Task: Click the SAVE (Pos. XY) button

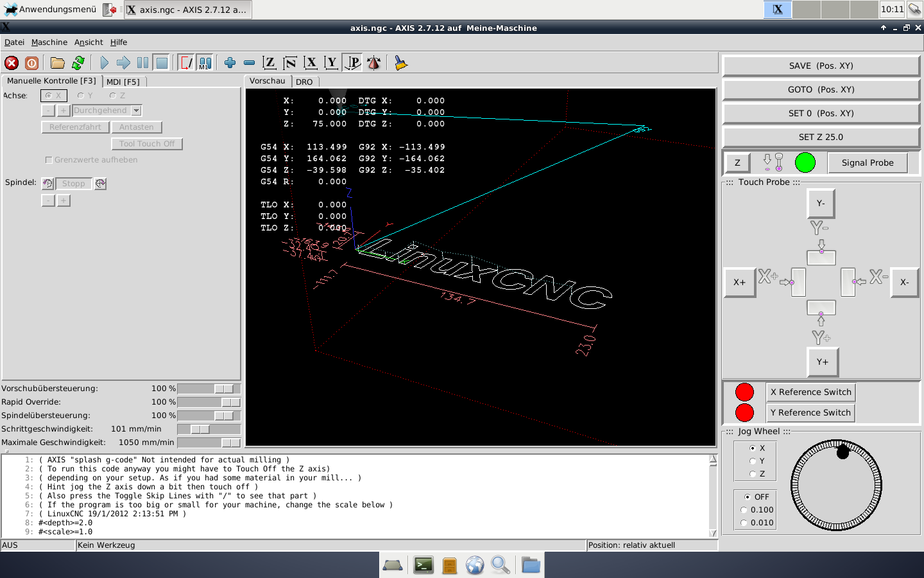Action: tap(821, 66)
